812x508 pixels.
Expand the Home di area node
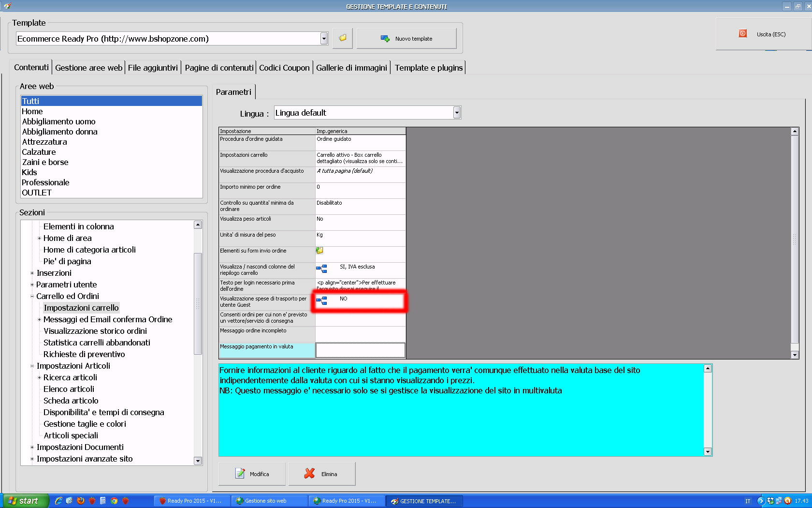point(39,238)
